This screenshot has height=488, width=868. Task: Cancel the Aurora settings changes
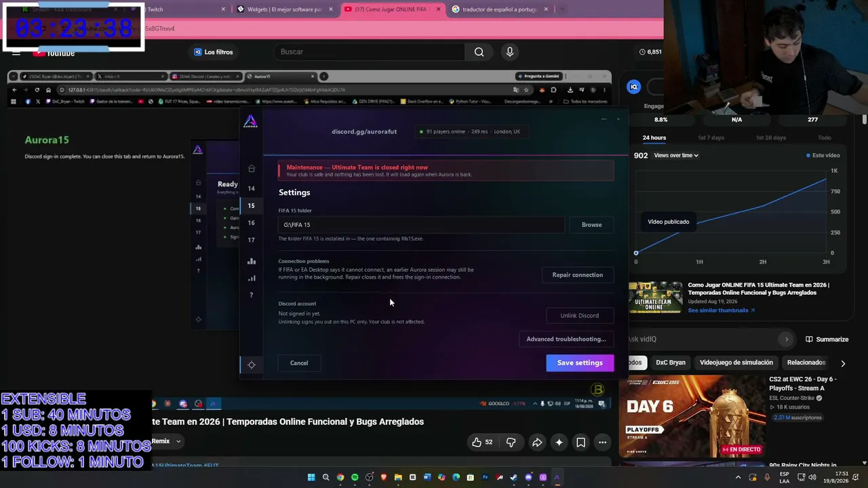(x=299, y=363)
